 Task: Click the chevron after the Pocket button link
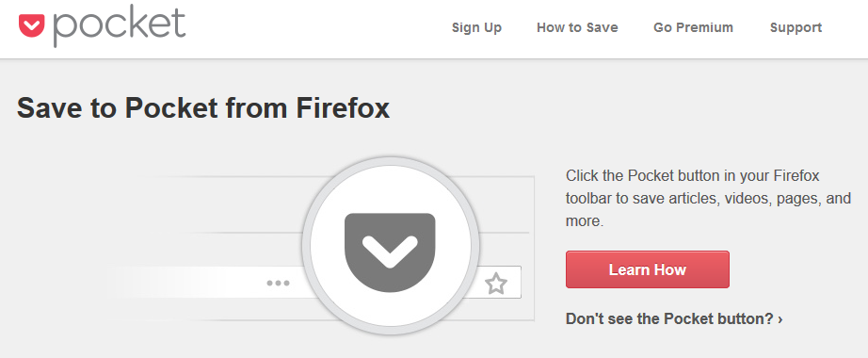coord(780,319)
